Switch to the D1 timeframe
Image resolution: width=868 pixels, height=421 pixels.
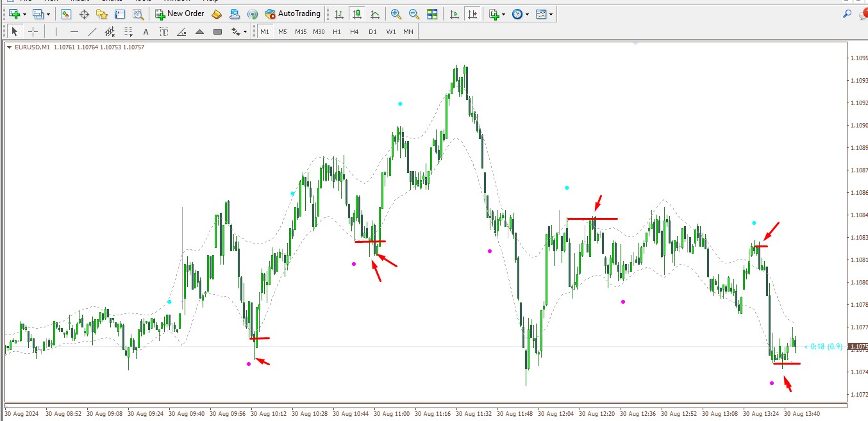click(x=372, y=31)
